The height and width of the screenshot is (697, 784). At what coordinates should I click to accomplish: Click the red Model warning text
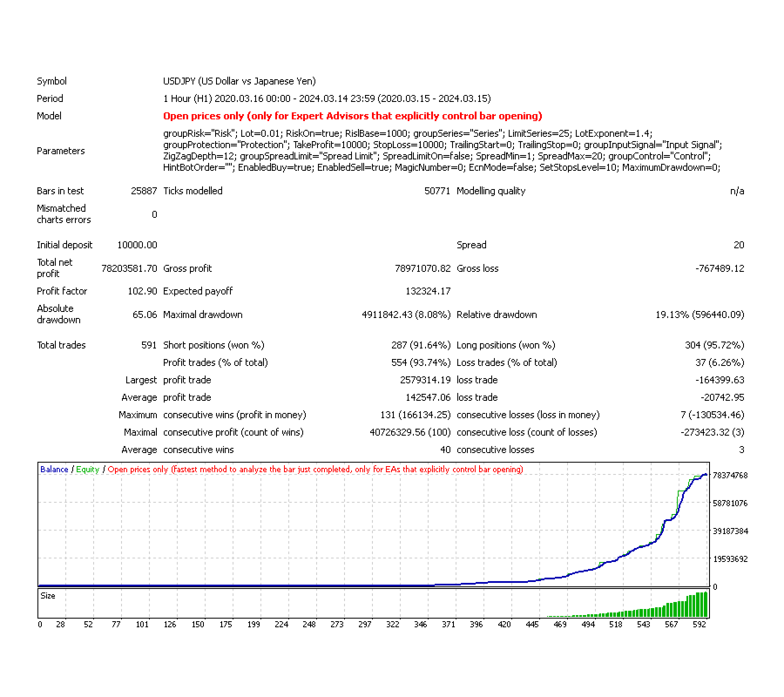(348, 116)
